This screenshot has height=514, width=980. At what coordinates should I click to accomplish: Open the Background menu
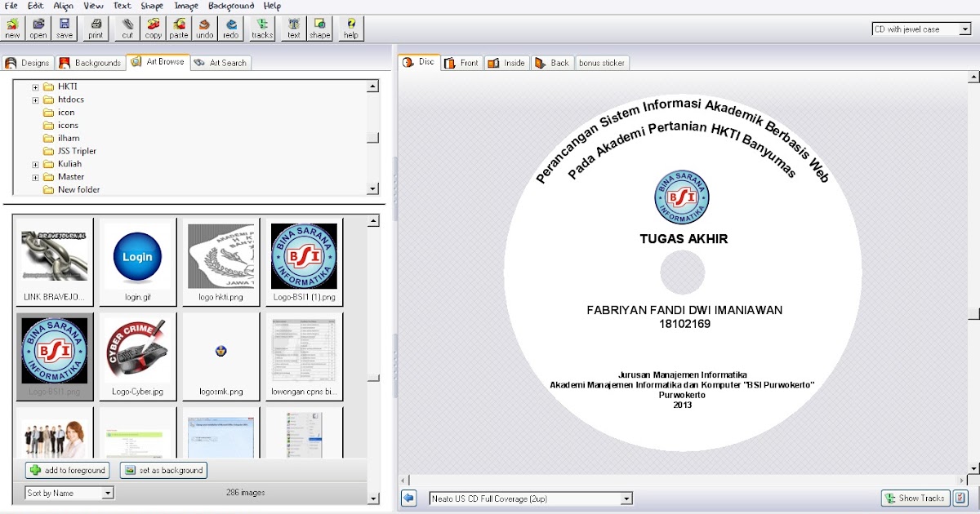point(231,6)
